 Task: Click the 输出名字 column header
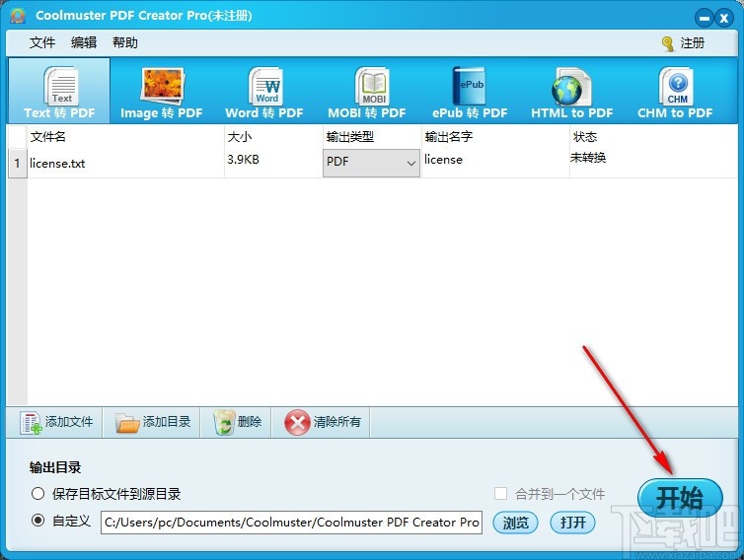(495, 137)
